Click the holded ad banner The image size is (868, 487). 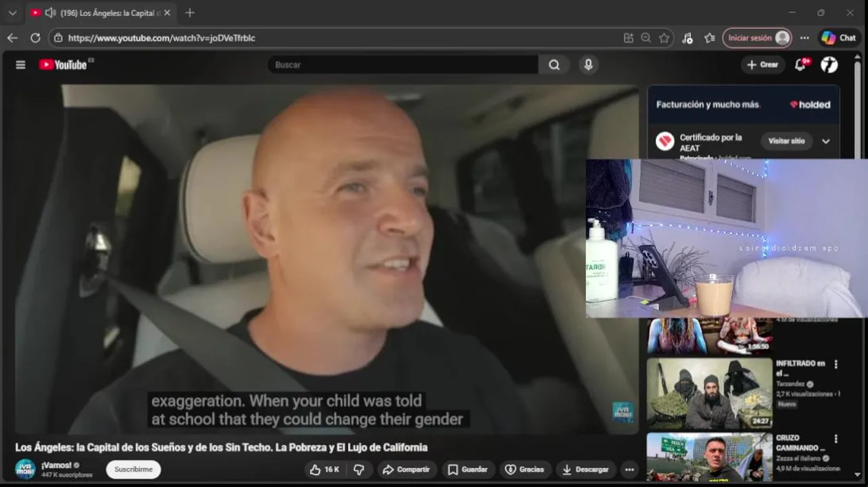click(x=744, y=105)
